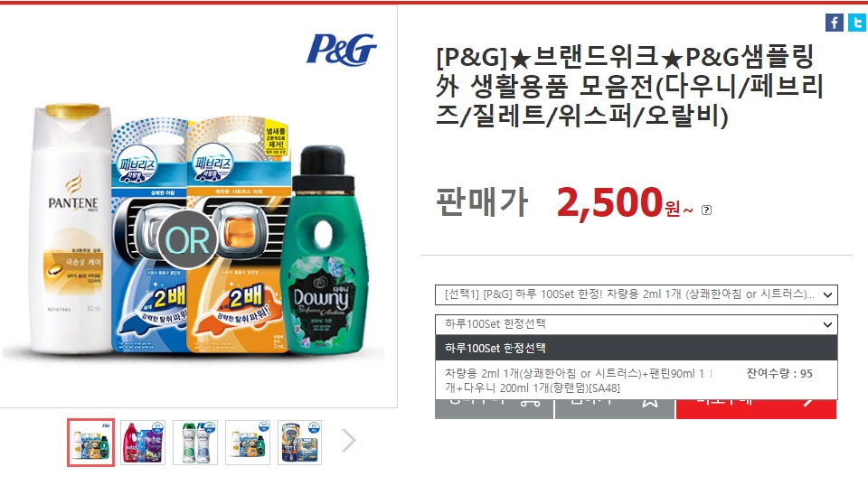Viewport: 868px width, 495px height.
Task: Expand the [선택1] option dropdown
Action: pos(636,294)
